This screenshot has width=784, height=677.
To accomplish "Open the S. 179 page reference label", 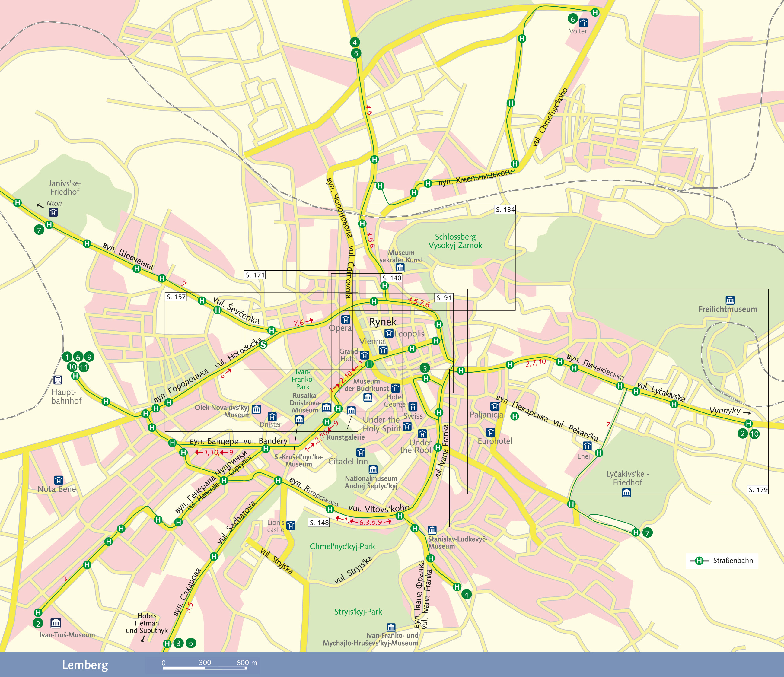I will point(758,490).
